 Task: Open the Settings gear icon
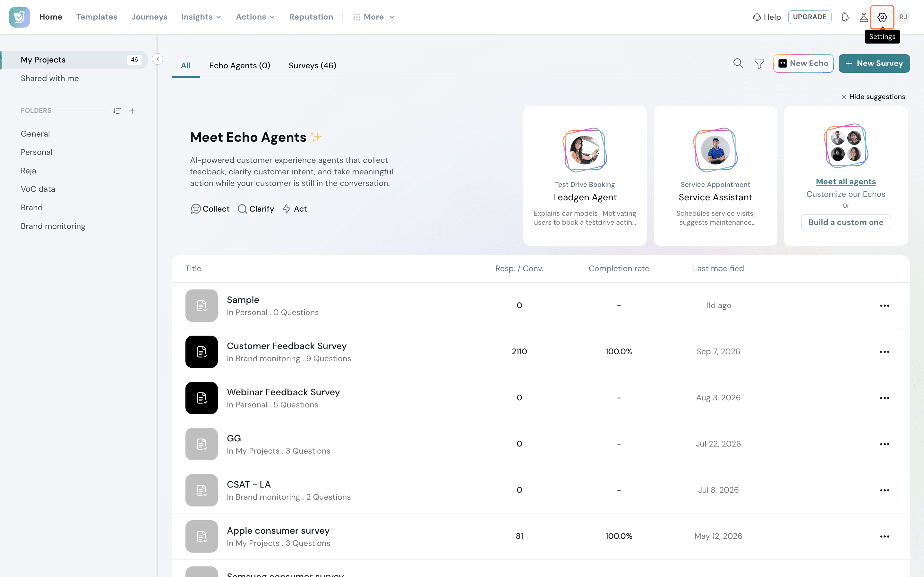coord(882,17)
